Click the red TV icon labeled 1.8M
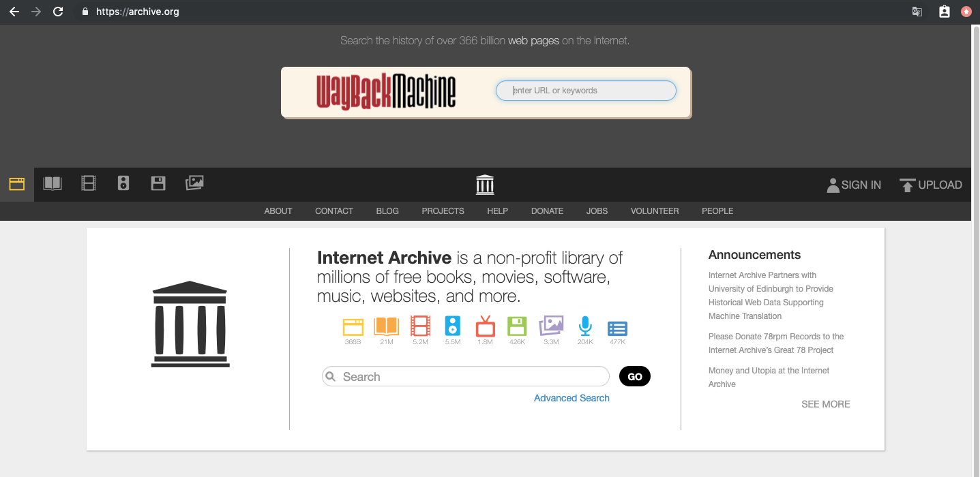 pyautogui.click(x=485, y=326)
